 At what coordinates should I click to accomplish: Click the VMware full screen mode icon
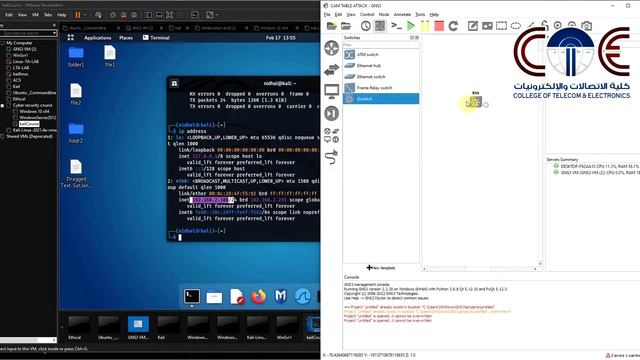[169, 15]
